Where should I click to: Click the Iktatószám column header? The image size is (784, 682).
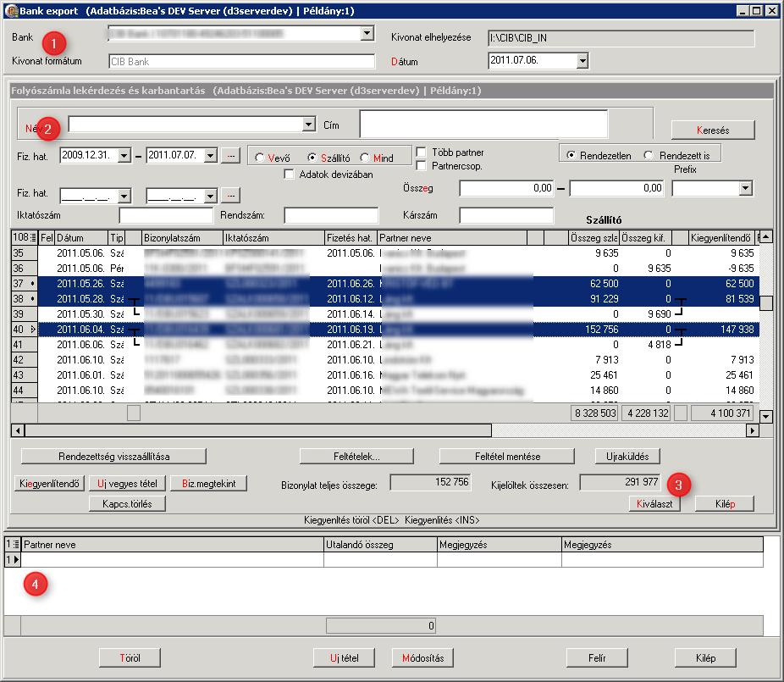pos(274,238)
